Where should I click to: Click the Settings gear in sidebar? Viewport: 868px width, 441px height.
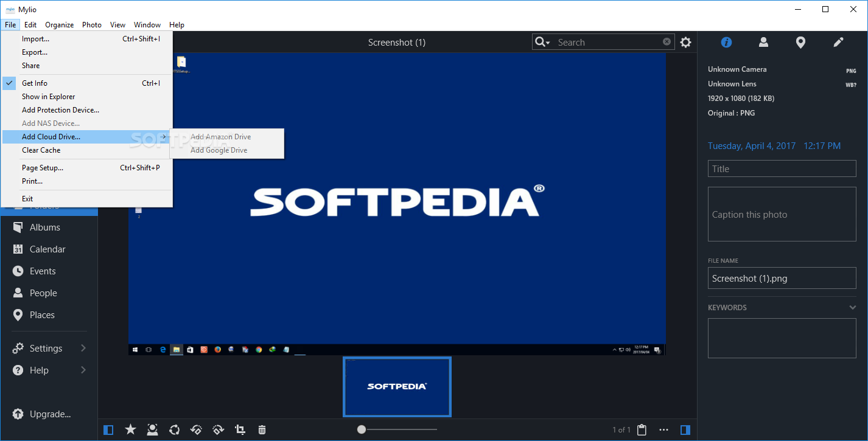point(18,349)
